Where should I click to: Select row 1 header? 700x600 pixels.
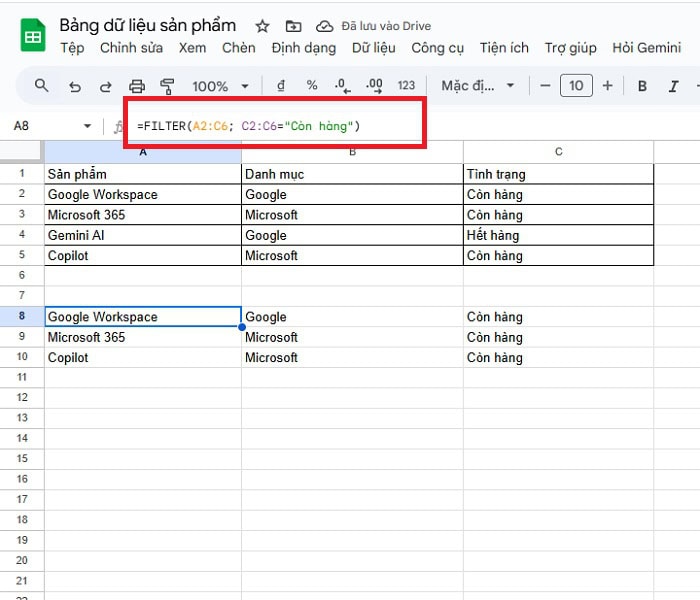click(22, 173)
